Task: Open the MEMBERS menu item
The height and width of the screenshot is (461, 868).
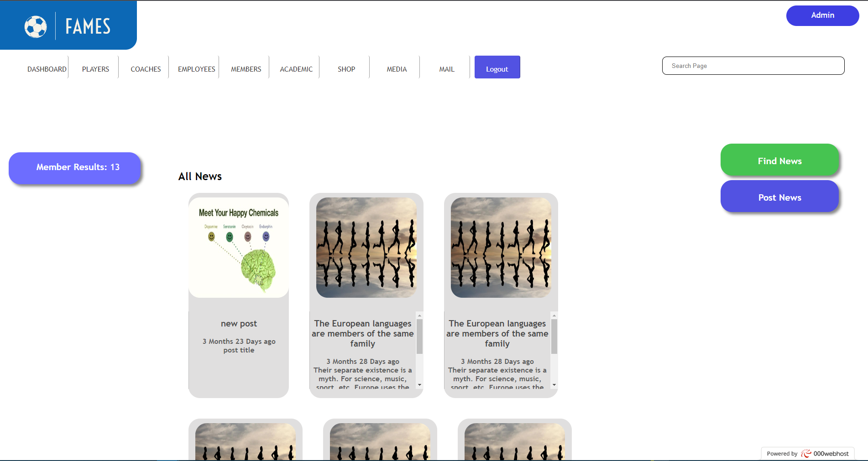Action: click(x=246, y=69)
